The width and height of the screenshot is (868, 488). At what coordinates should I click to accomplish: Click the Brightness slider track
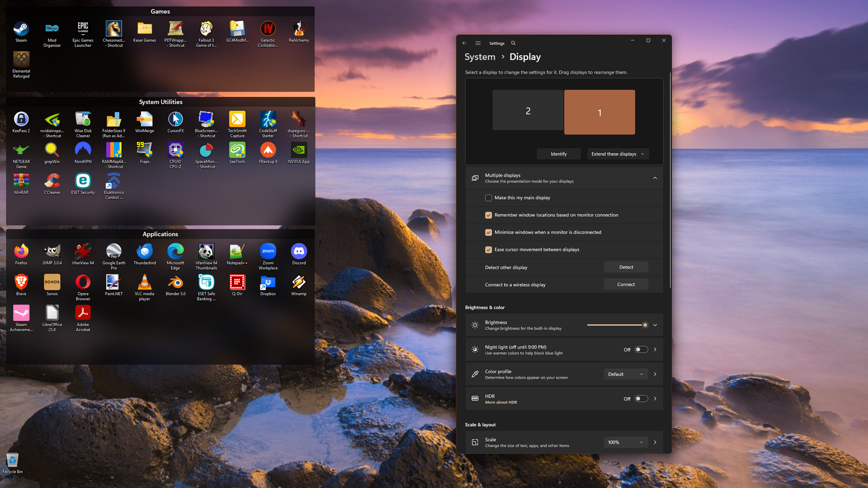(x=615, y=325)
